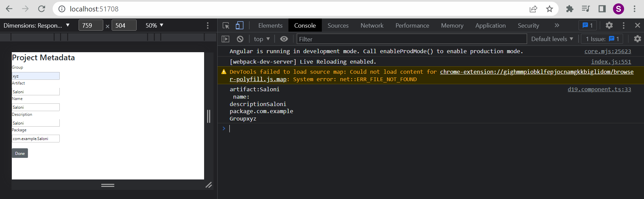The width and height of the screenshot is (644, 199).
Task: Click the viewport height field 504
Action: (x=124, y=25)
